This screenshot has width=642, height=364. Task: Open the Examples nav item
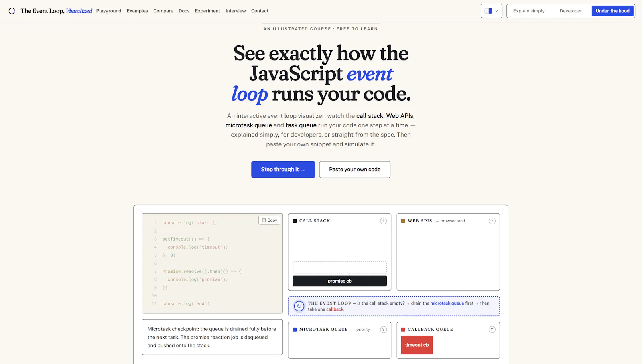137,11
